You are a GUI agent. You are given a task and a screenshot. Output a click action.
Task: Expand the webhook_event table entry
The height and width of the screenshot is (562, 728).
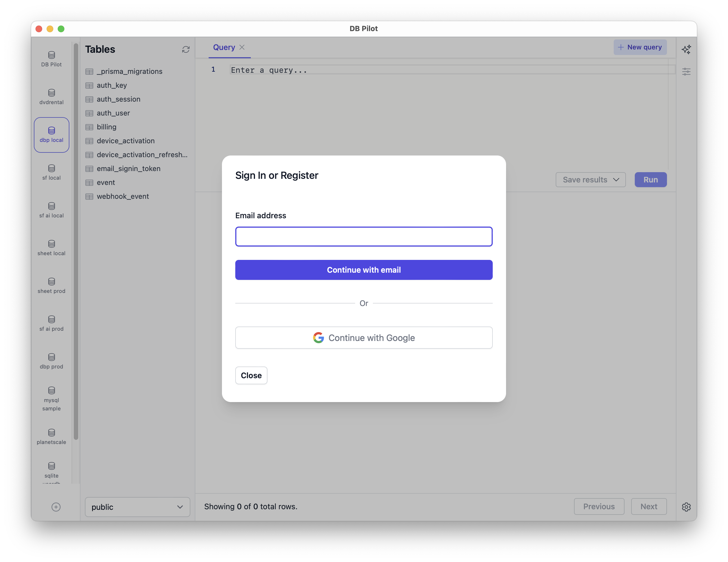[x=122, y=196]
